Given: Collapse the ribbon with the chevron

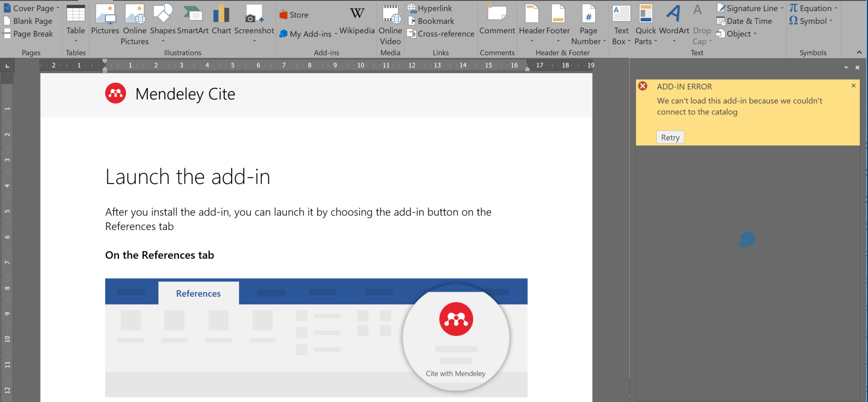Looking at the screenshot, I should coord(859,52).
